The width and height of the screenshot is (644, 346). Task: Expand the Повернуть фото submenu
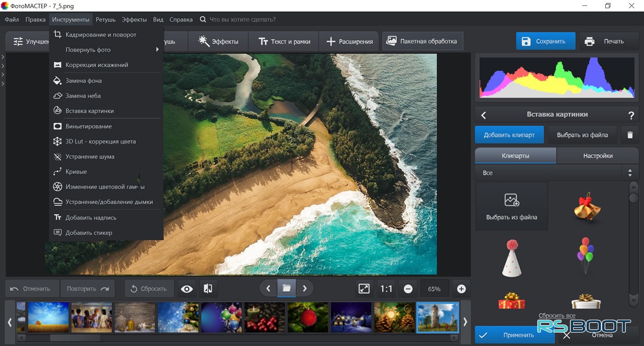point(106,49)
